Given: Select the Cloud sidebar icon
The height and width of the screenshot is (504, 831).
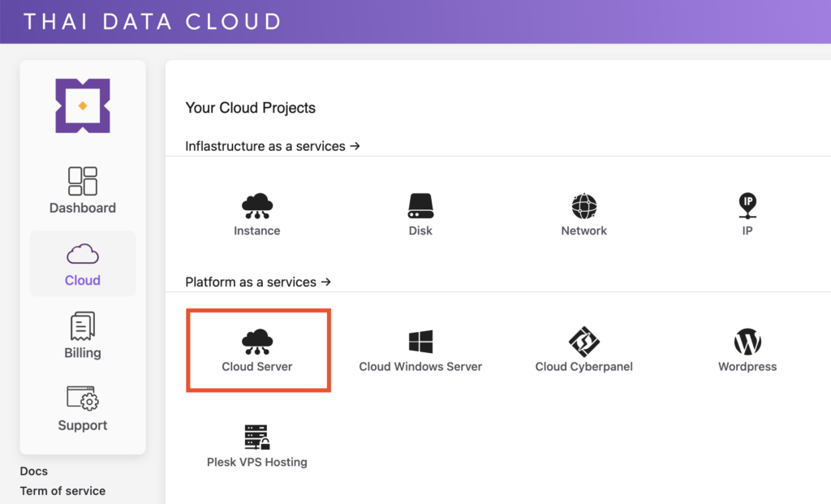Looking at the screenshot, I should 83,254.
